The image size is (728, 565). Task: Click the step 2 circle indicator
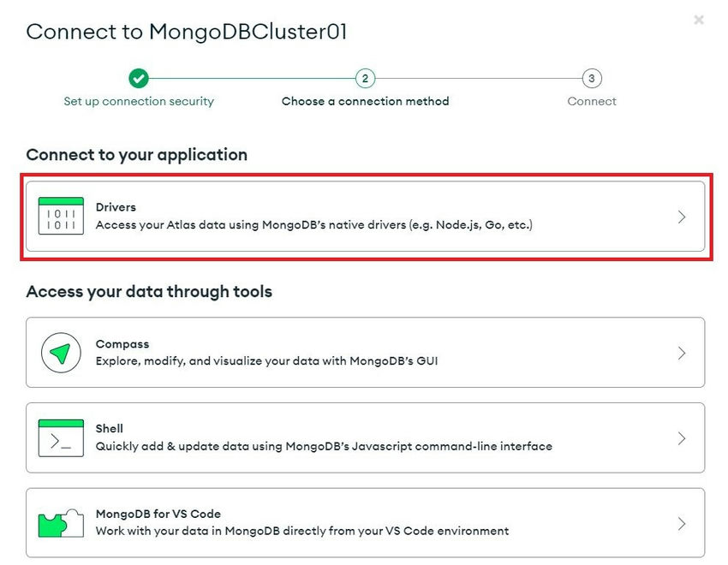(365, 79)
